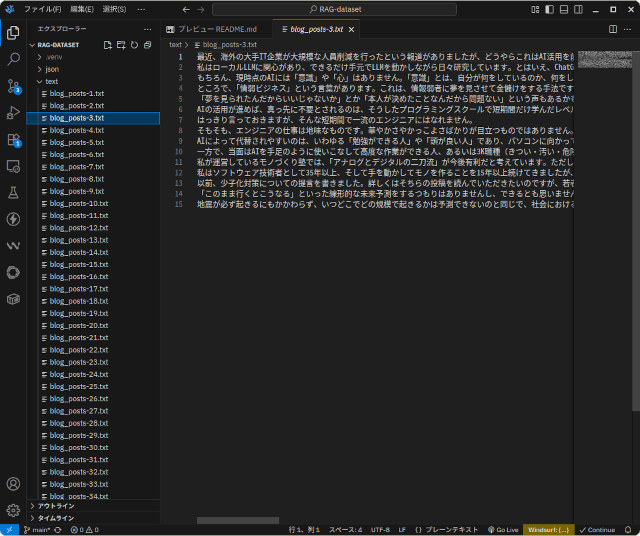This screenshot has height=536, width=640.
Task: Toggle the primary side bar visibility
Action: pos(549,9)
